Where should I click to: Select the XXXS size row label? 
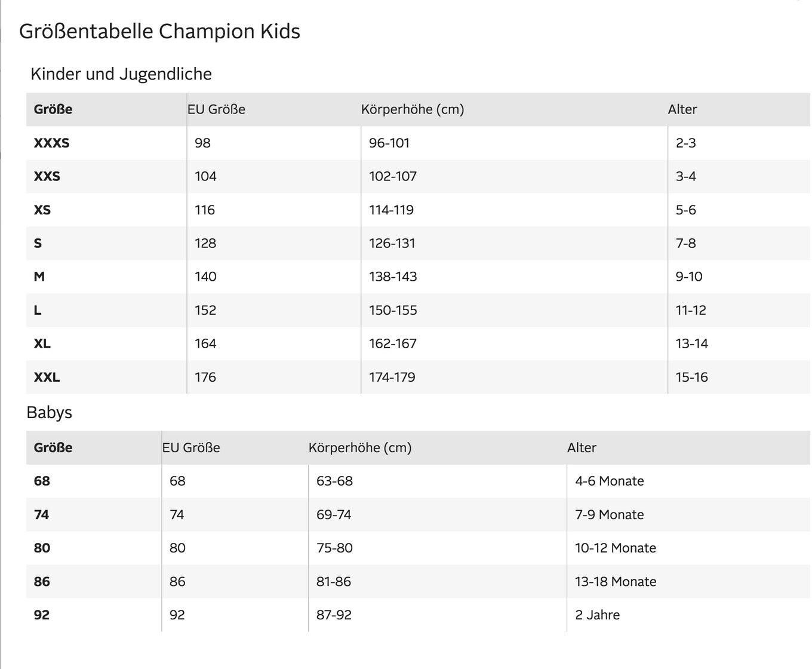point(51,143)
